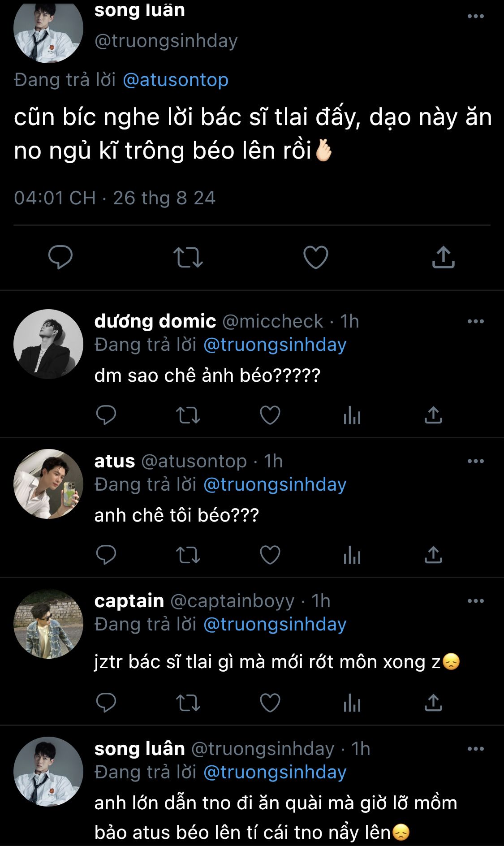View analytics on dương domic's reply
This screenshot has height=846, width=504.
(x=352, y=415)
